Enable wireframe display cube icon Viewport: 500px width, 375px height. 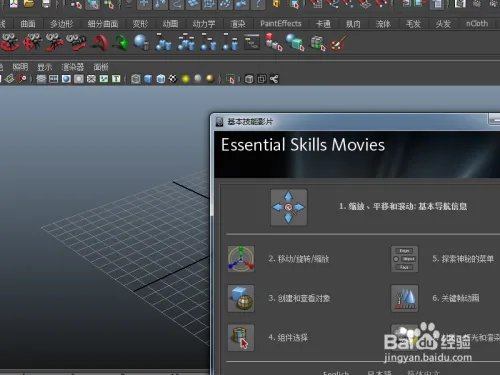coord(136,79)
